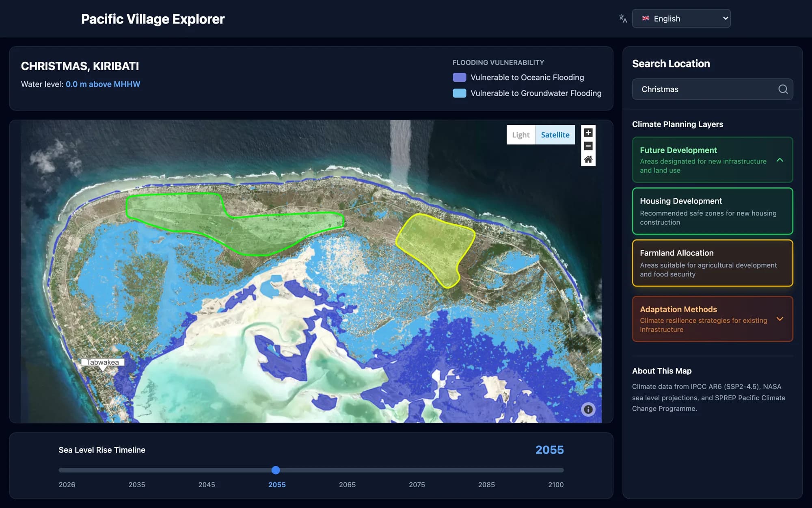The width and height of the screenshot is (812, 508).
Task: Reset map to home view
Action: click(588, 159)
